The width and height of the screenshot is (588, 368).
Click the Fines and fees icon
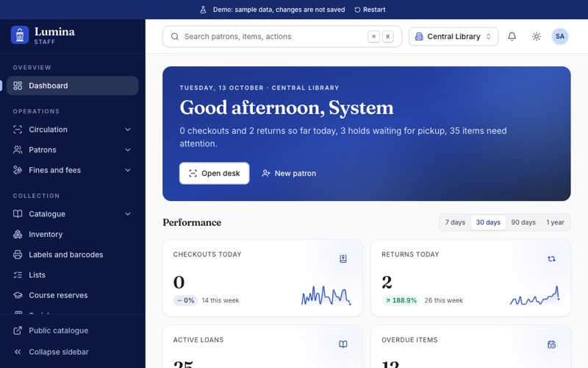(x=18, y=170)
